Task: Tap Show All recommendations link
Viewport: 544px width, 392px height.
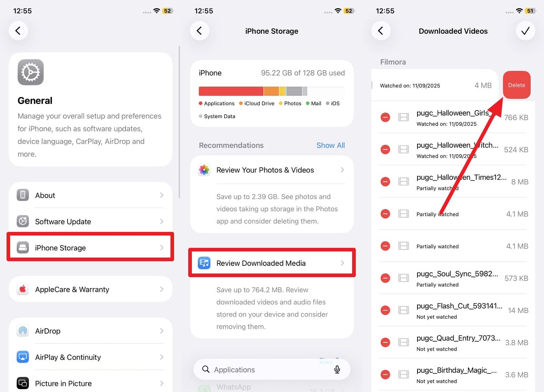Action: coord(330,145)
